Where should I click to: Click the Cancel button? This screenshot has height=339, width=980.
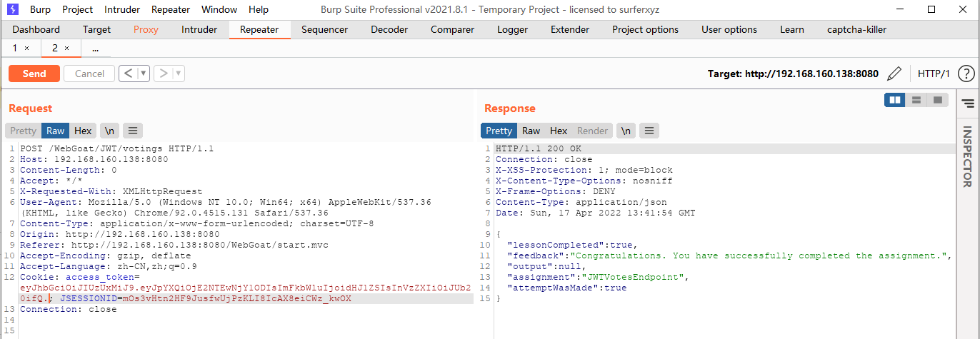[89, 74]
